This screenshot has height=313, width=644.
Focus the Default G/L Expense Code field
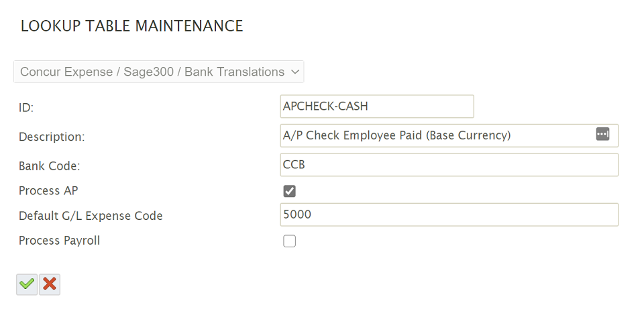[449, 215]
